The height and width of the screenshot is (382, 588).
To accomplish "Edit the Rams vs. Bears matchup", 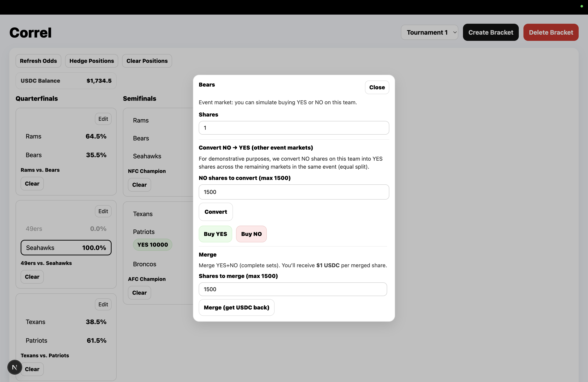I will [103, 119].
